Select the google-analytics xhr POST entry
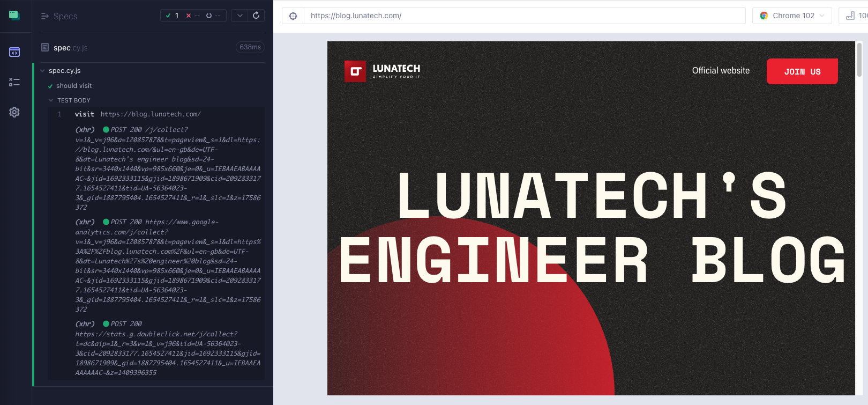Image resolution: width=868 pixels, height=405 pixels. coord(156,266)
